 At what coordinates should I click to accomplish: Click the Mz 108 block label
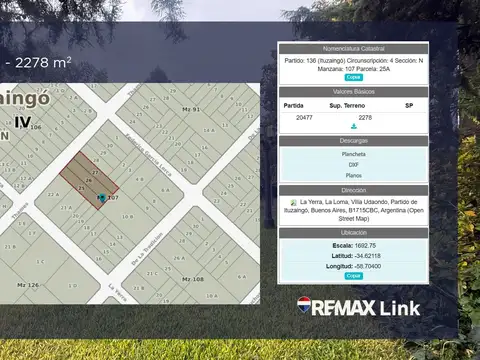click(193, 279)
